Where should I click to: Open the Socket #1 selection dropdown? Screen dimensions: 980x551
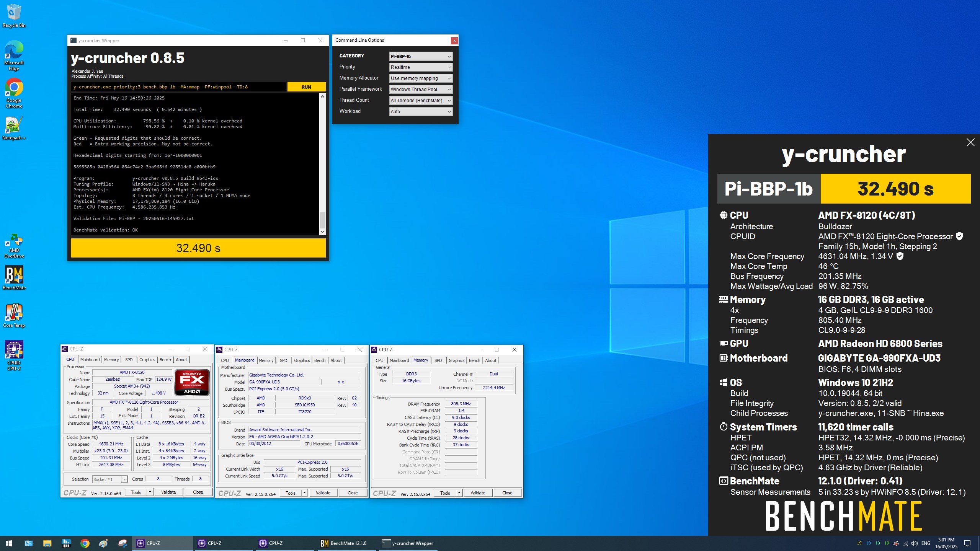point(110,479)
